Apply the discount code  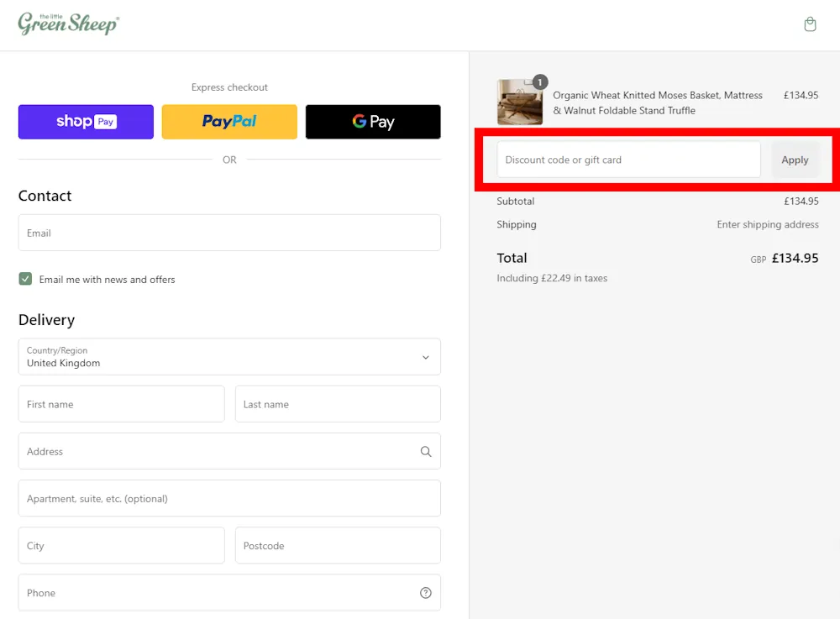point(795,160)
